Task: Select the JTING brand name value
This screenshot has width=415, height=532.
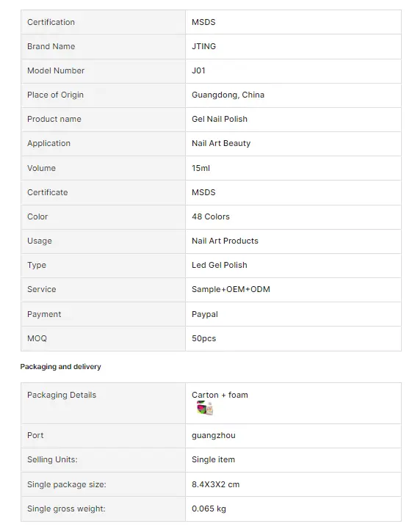Action: [x=203, y=46]
